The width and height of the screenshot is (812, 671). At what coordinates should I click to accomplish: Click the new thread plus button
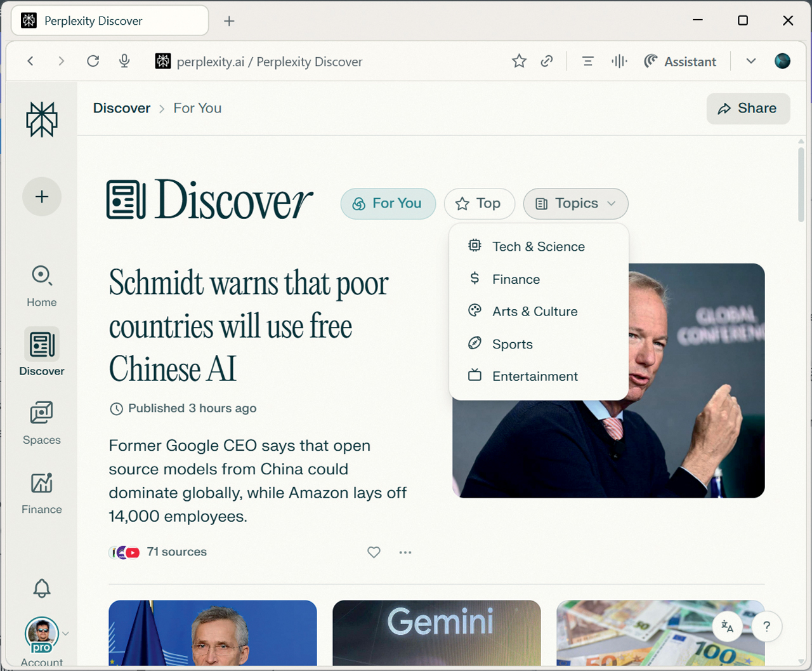click(x=42, y=197)
